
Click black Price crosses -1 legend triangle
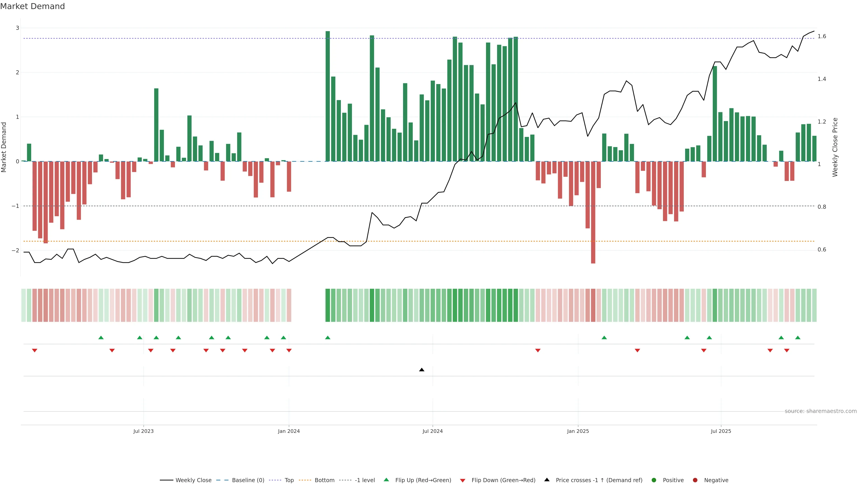(x=547, y=480)
